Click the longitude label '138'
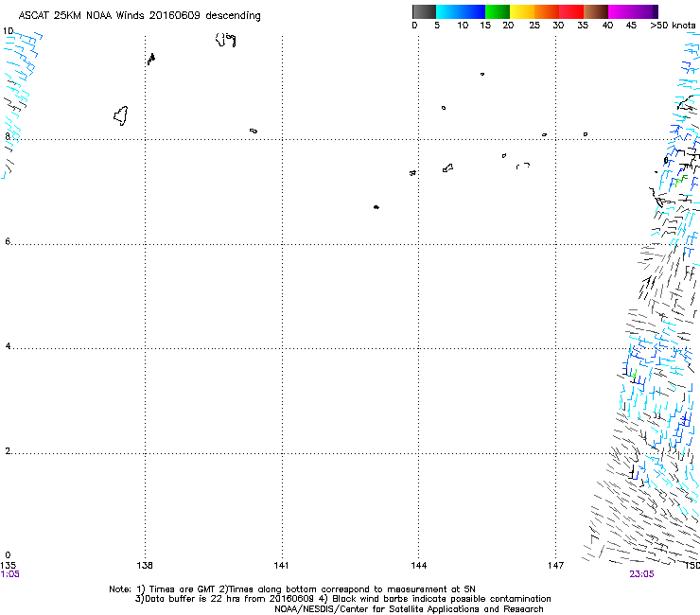 (145, 566)
